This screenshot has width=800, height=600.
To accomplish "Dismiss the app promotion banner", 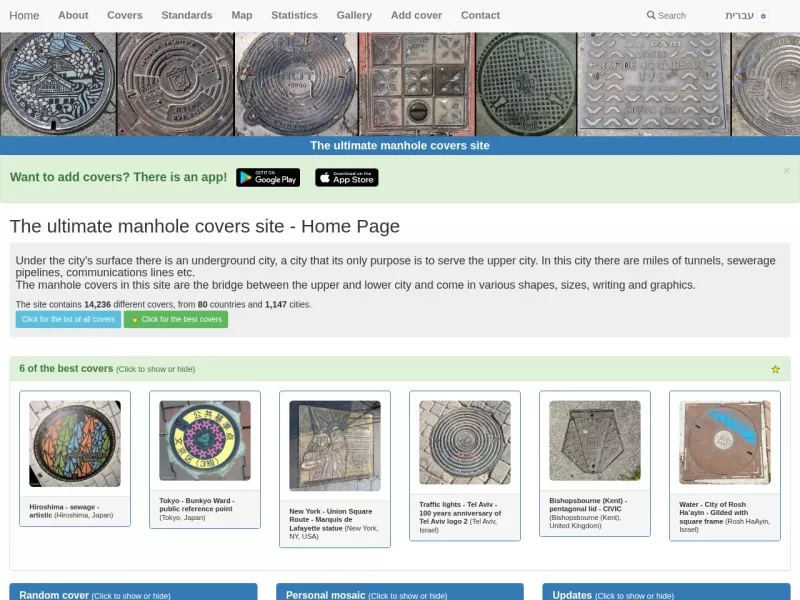I will (x=786, y=171).
